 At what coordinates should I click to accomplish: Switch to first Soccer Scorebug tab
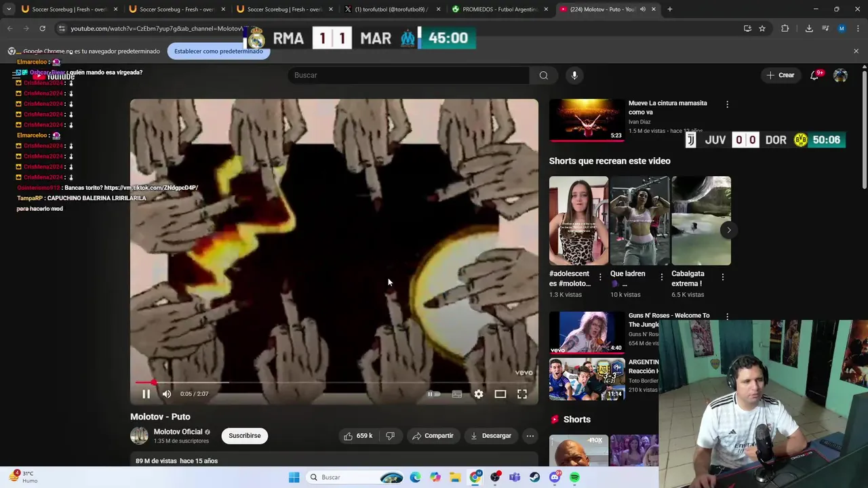point(68,9)
